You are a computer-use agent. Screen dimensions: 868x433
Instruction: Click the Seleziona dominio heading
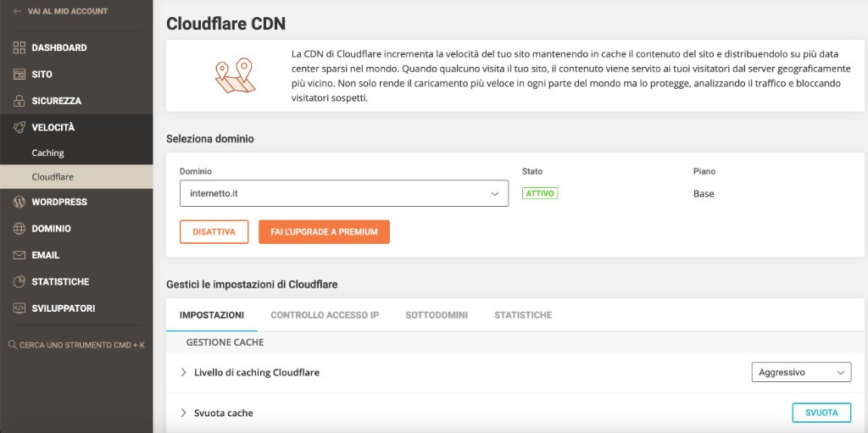(x=210, y=139)
